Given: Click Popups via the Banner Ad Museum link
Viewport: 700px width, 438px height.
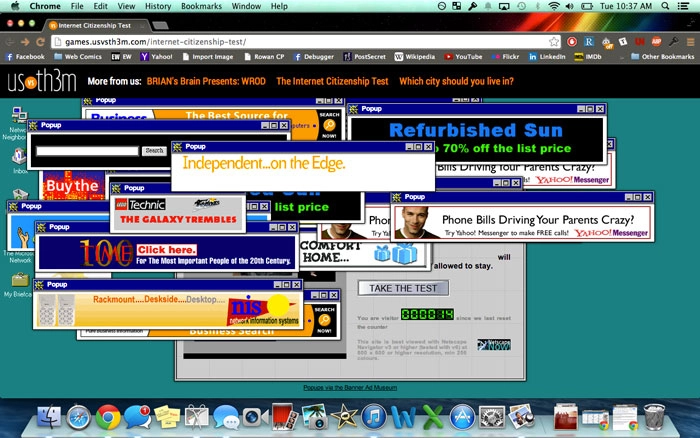Looking at the screenshot, I should click(350, 388).
